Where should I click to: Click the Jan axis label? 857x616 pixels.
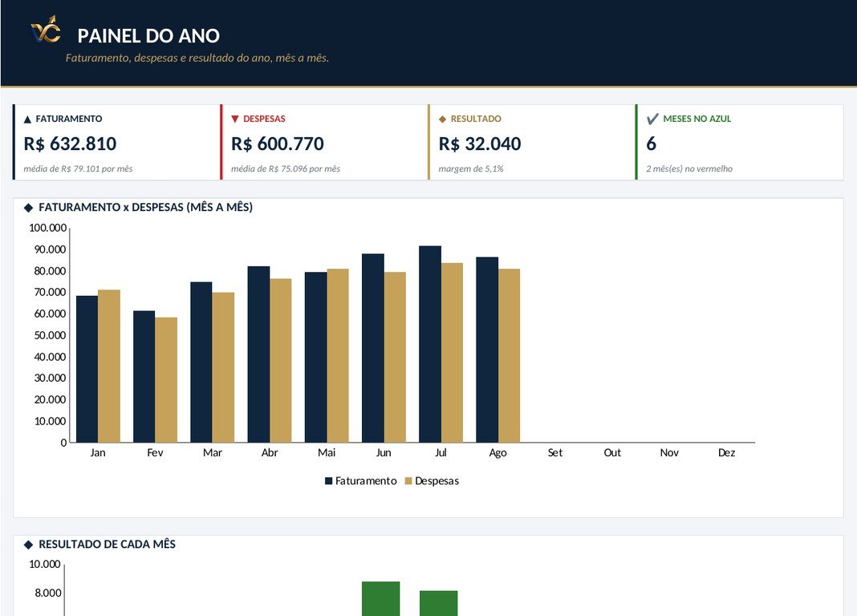click(98, 452)
